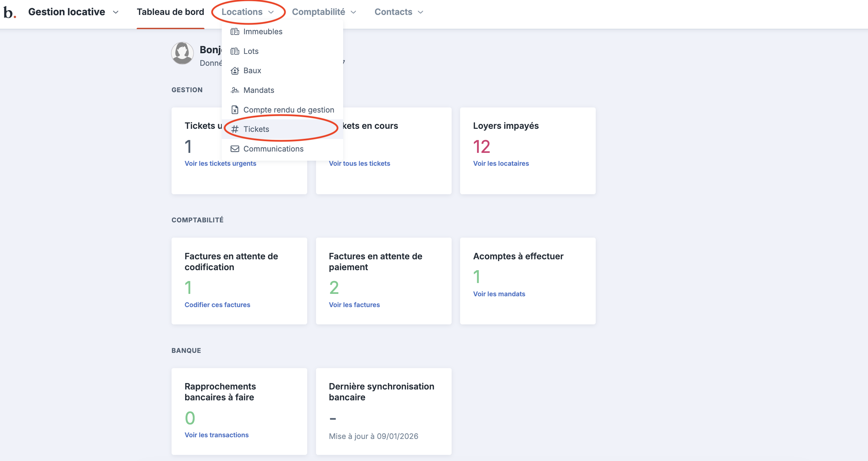868x461 pixels.
Task: Click the b. logo in header
Action: [9, 12]
